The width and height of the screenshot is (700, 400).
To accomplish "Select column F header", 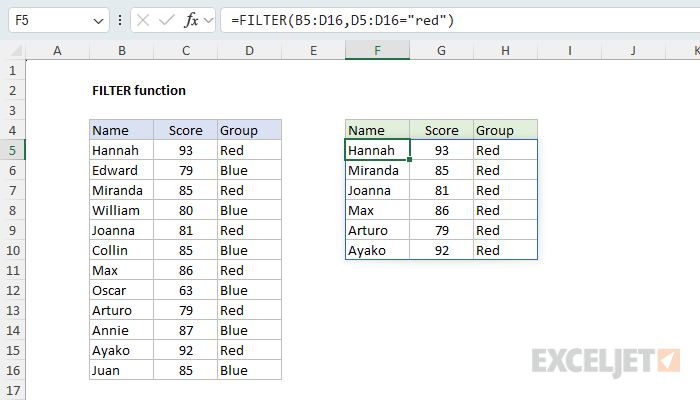I will 377,50.
